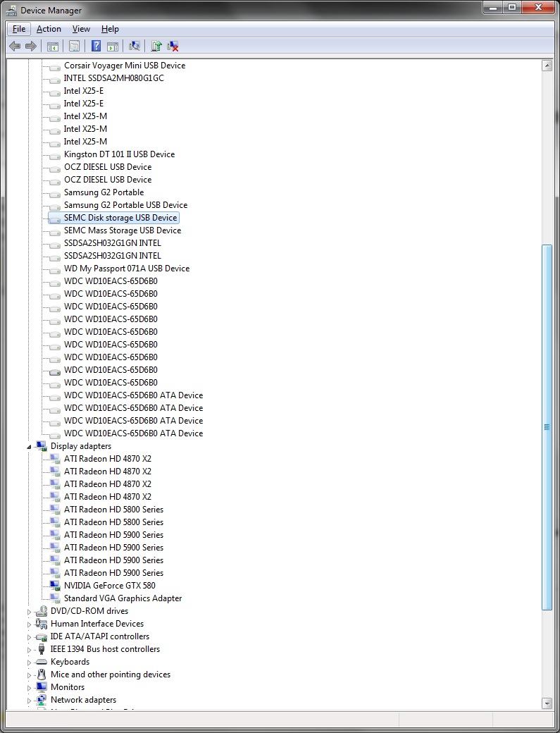Screen dimensions: 560x733
Task: Click the Human Interface Devices category icon
Action: click(x=42, y=624)
